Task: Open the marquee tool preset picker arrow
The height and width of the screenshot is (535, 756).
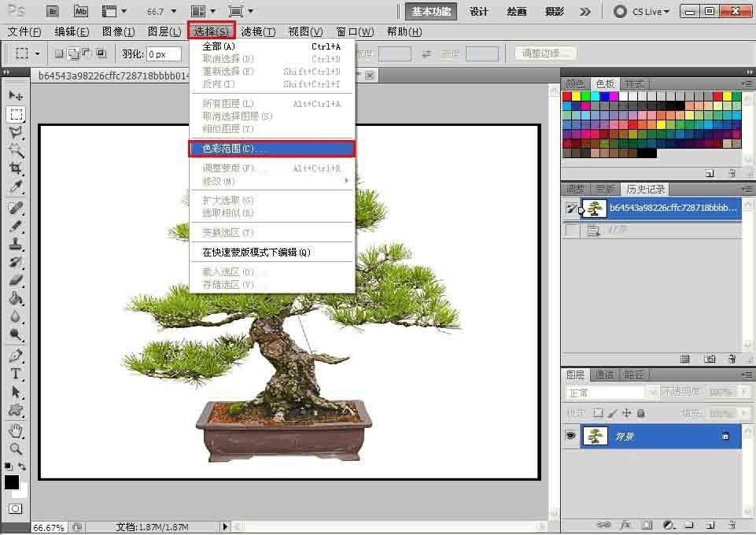Action: point(37,54)
